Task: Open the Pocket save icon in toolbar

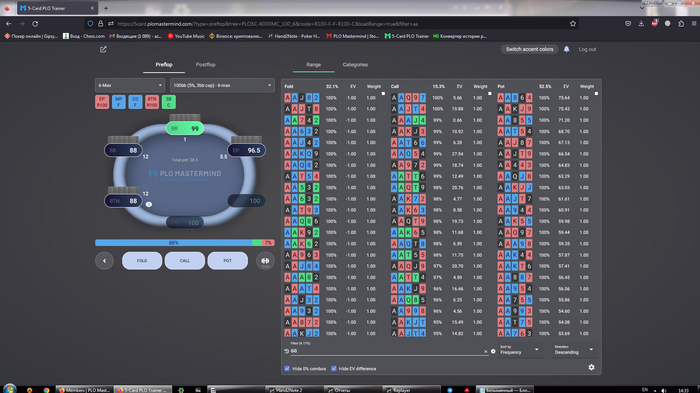Action: click(628, 24)
